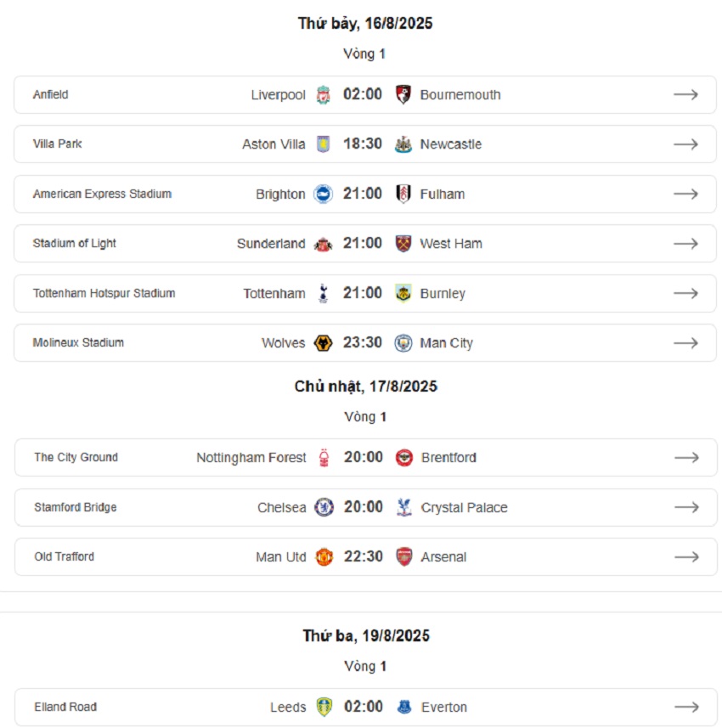Select the Chelsea badge icon
722x728 pixels.
tap(324, 507)
